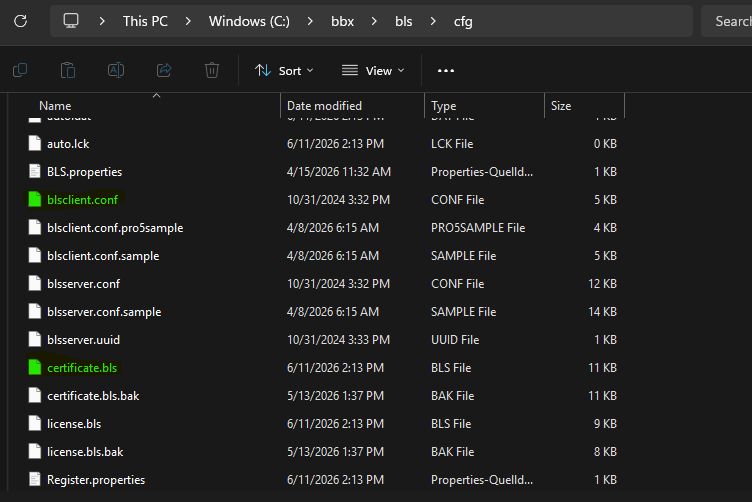
Task: Click the blsclient.conf.pro5sample file icon
Action: 35,227
